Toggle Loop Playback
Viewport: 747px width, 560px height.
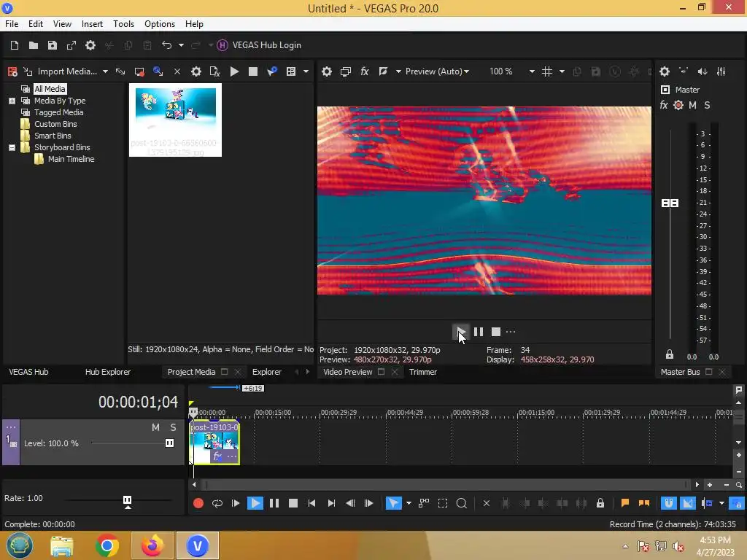point(217,503)
